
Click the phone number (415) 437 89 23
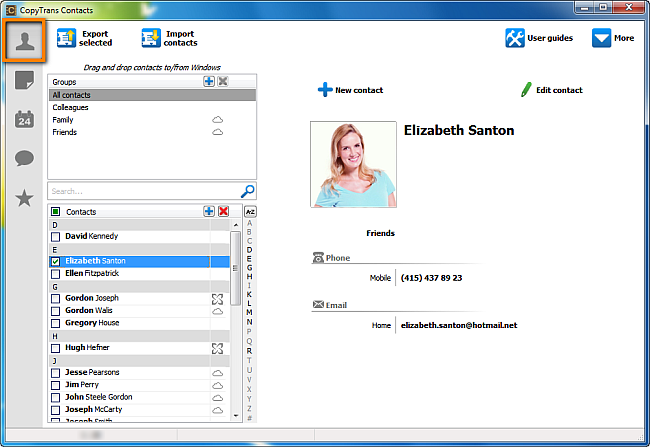tap(432, 278)
